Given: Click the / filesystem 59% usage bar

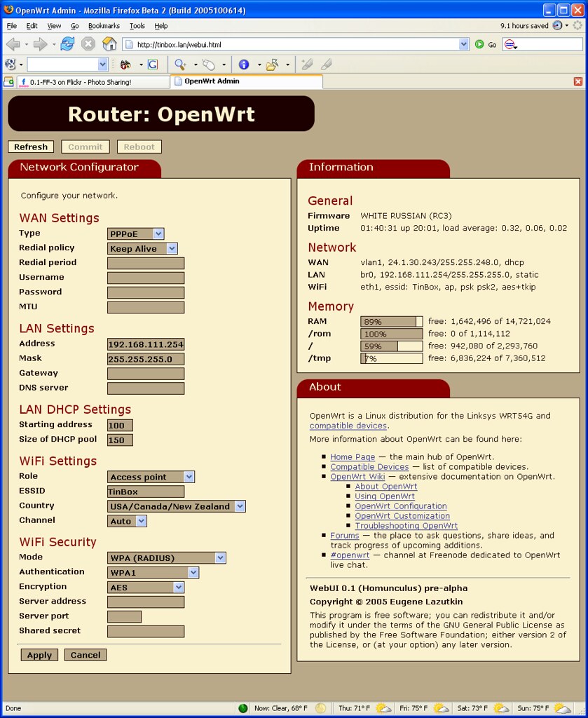Looking at the screenshot, I should 392,346.
